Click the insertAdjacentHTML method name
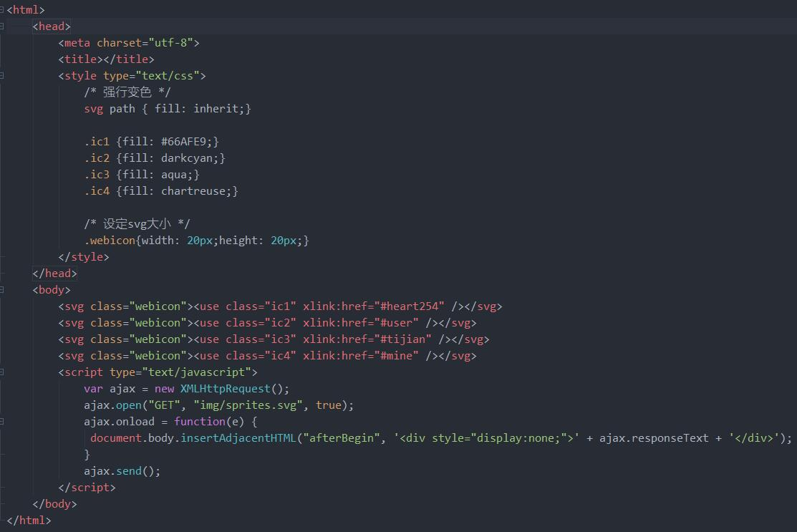 (x=238, y=438)
